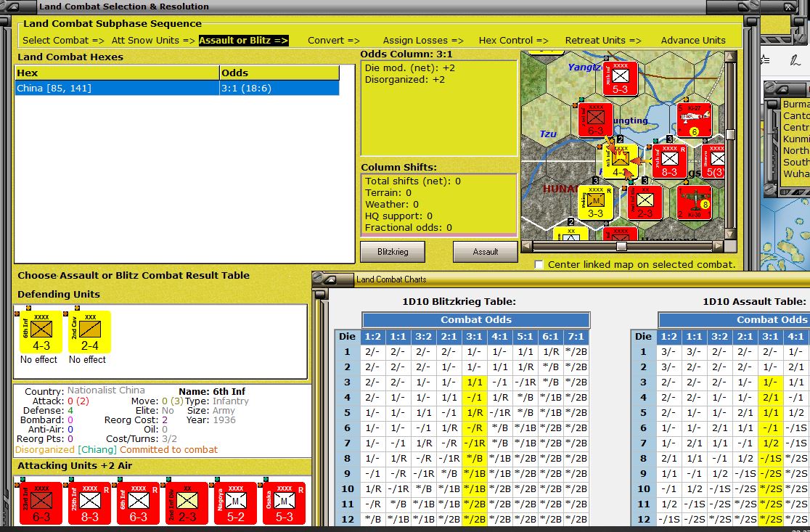810x532 pixels.
Task: Click the 2nd Inf Div 2-3 attacking unit
Action: click(187, 504)
